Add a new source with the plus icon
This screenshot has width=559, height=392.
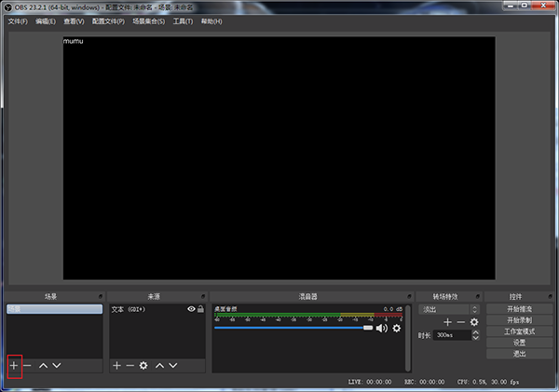pyautogui.click(x=116, y=366)
